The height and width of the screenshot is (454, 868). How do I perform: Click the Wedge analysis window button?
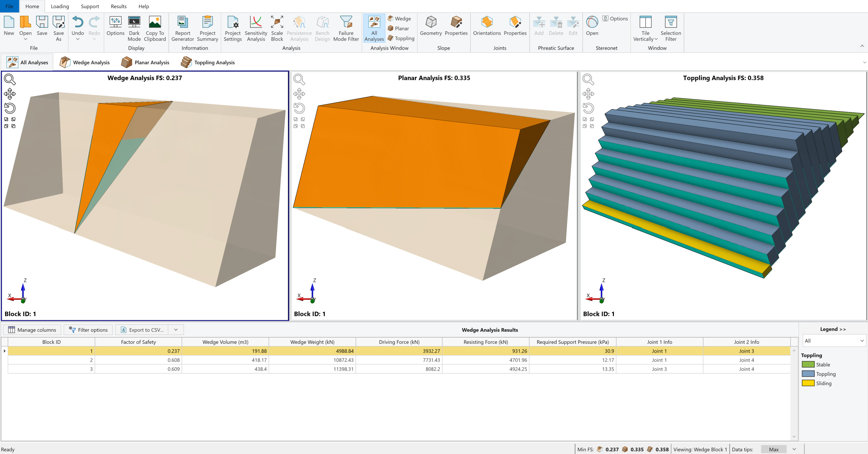click(400, 18)
